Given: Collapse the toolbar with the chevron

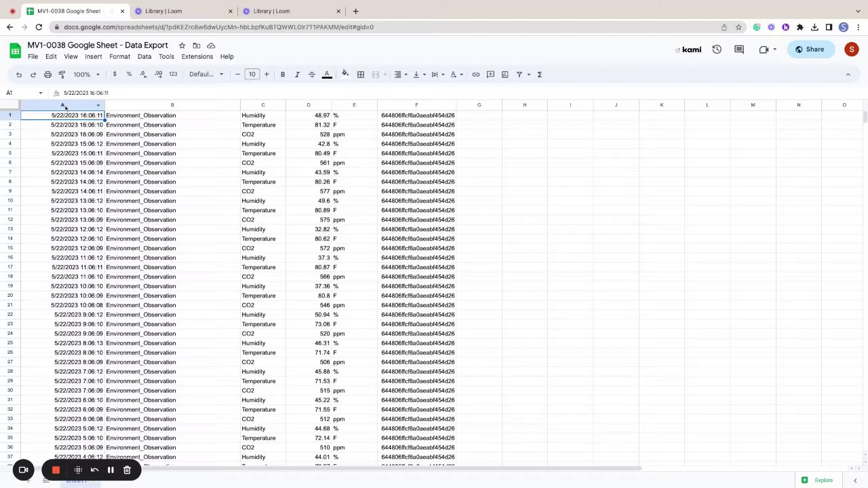Looking at the screenshot, I should (848, 75).
